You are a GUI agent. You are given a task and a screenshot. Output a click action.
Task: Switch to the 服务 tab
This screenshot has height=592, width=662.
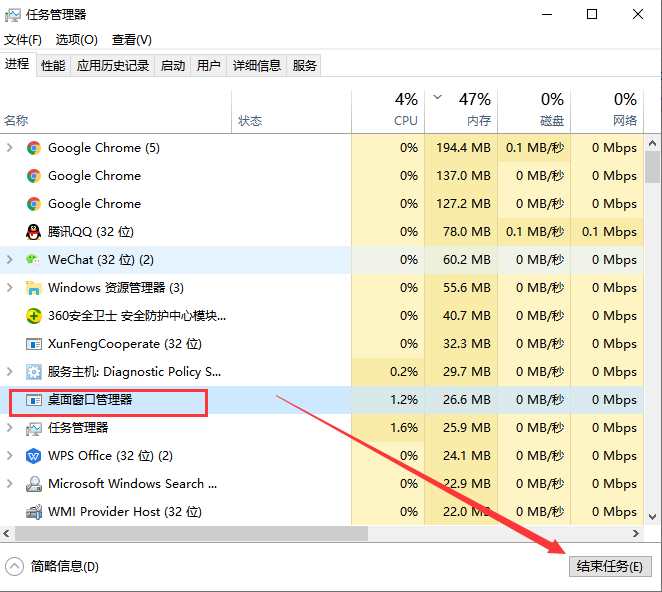tap(304, 65)
